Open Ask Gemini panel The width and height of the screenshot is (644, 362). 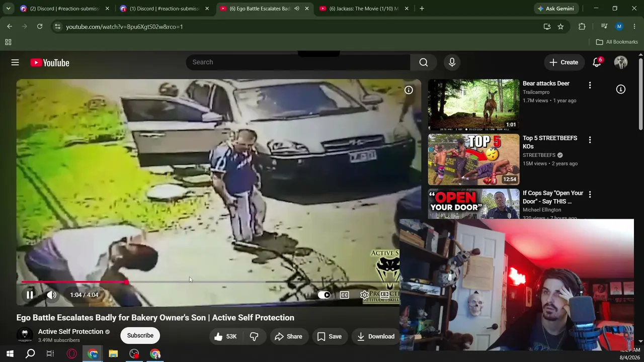[x=555, y=9]
